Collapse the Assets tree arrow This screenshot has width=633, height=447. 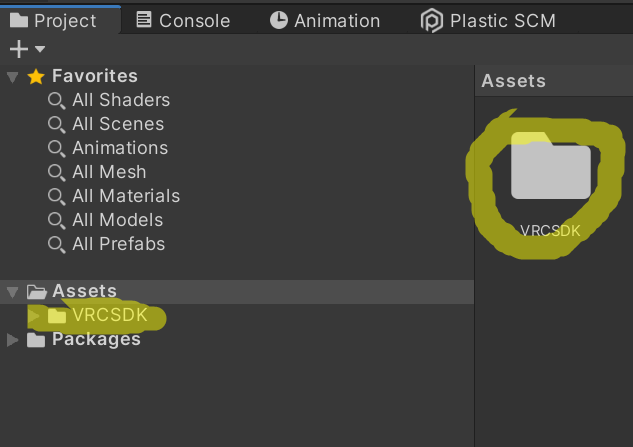coord(12,292)
